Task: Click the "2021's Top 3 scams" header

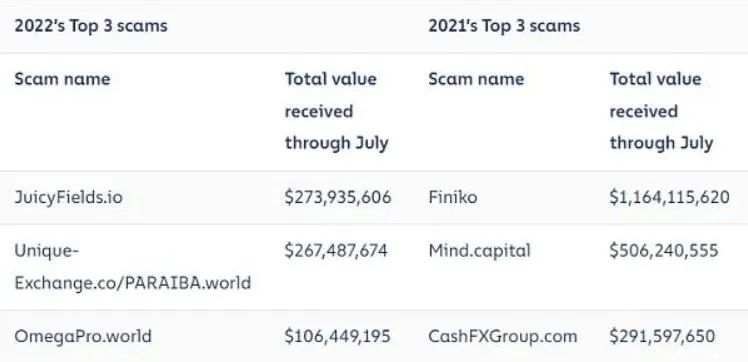Action: [x=504, y=26]
